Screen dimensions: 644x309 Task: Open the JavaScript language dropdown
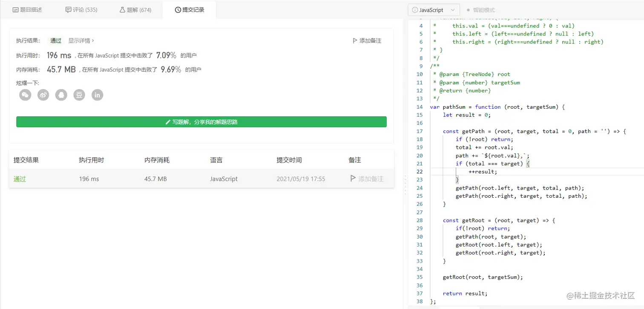point(434,10)
